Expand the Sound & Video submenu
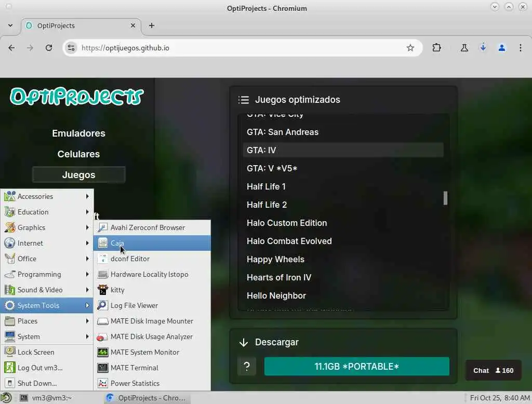The image size is (532, 404). 47,290
